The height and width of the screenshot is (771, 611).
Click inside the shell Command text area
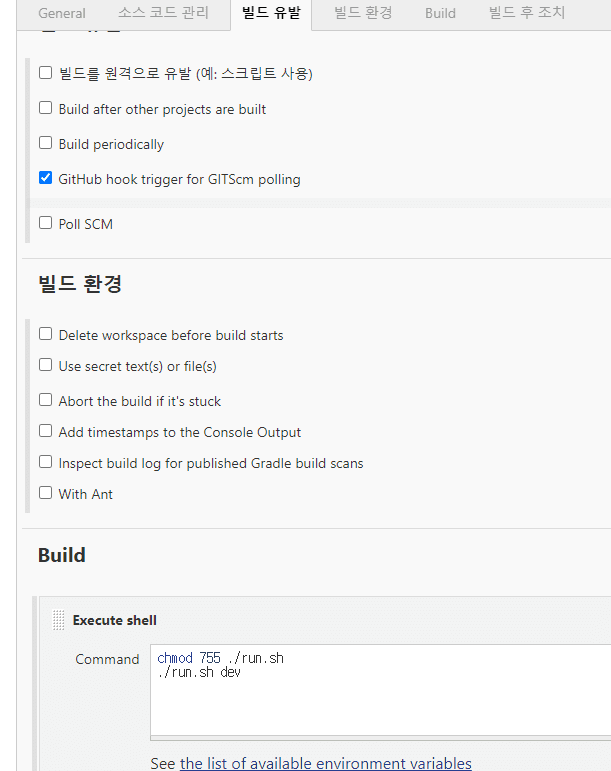[380, 700]
